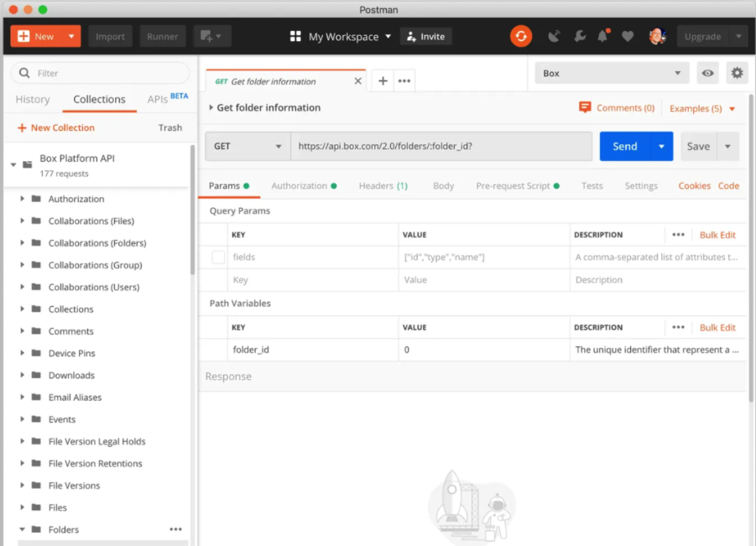Open the satellite capture requests icon
The width and height of the screenshot is (756, 546).
point(554,36)
